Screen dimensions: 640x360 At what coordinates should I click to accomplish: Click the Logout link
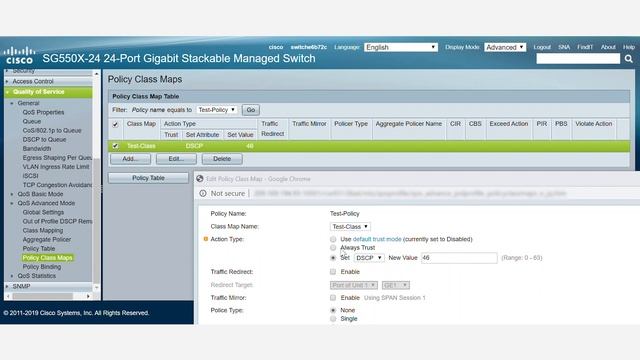pyautogui.click(x=542, y=47)
